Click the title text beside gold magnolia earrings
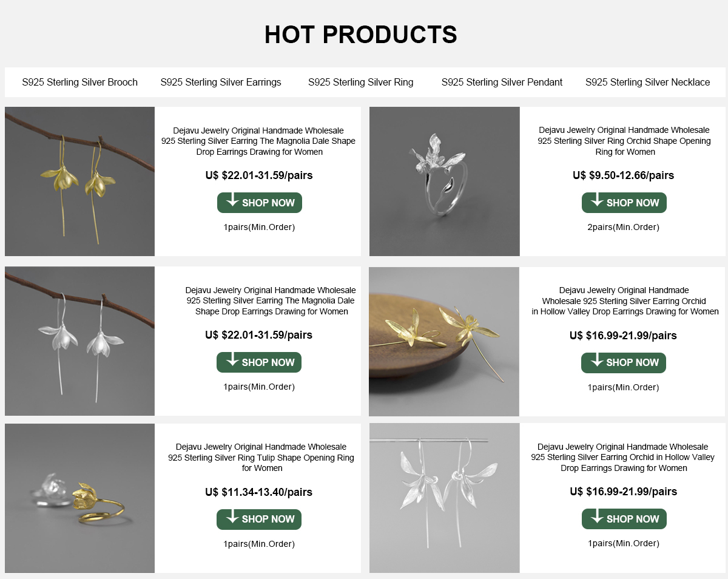 tap(258, 141)
